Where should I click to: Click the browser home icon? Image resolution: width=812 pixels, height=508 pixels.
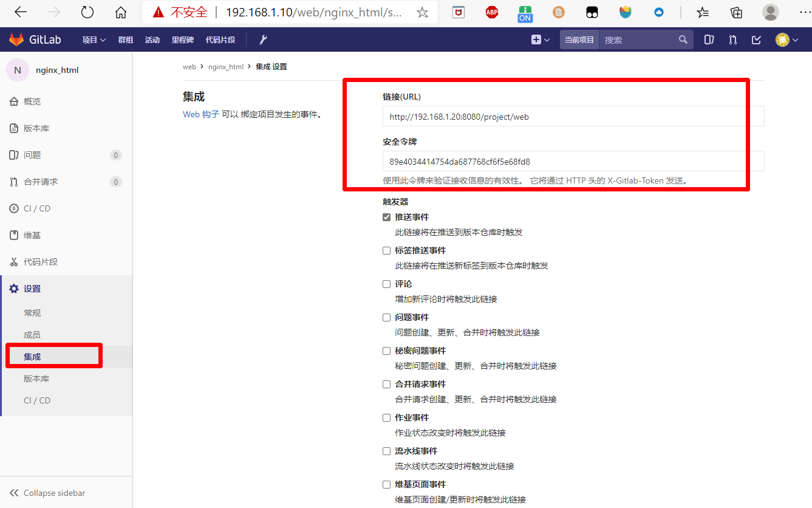pyautogui.click(x=121, y=12)
